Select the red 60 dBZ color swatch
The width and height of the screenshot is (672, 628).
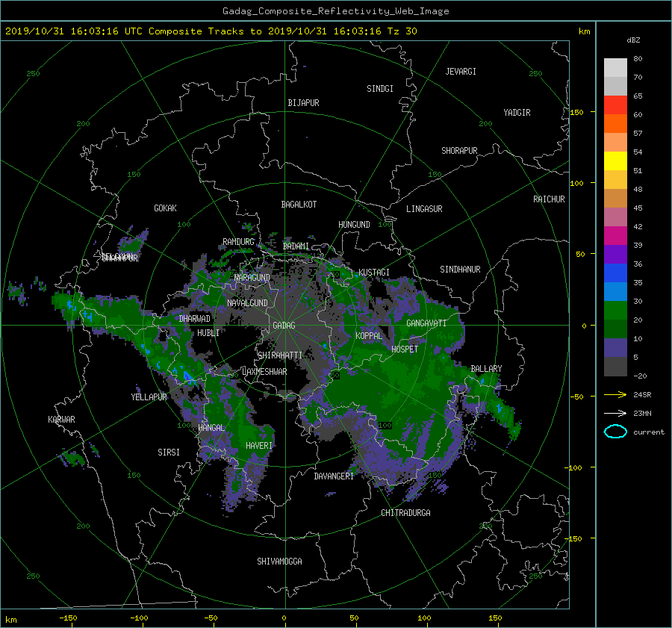click(615, 105)
